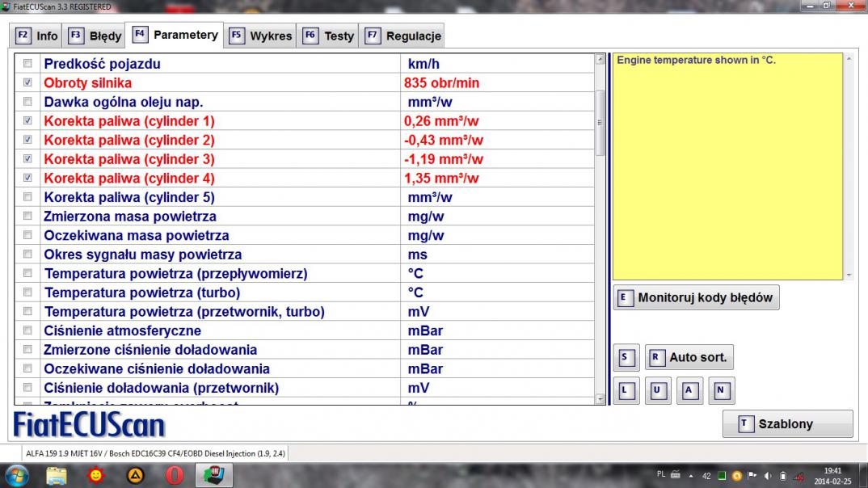Uncheck the Obroty silnika parameter
Viewport: 868px width, 488px height.
[28, 83]
